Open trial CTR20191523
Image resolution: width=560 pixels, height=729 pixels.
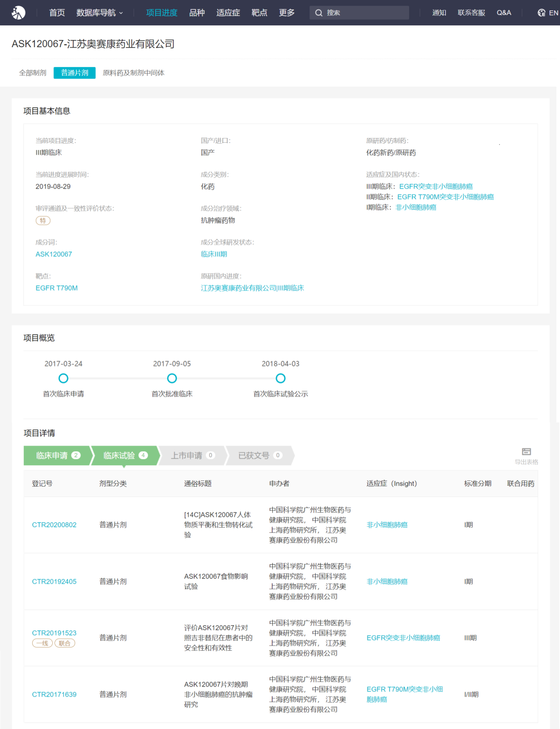pos(54,633)
